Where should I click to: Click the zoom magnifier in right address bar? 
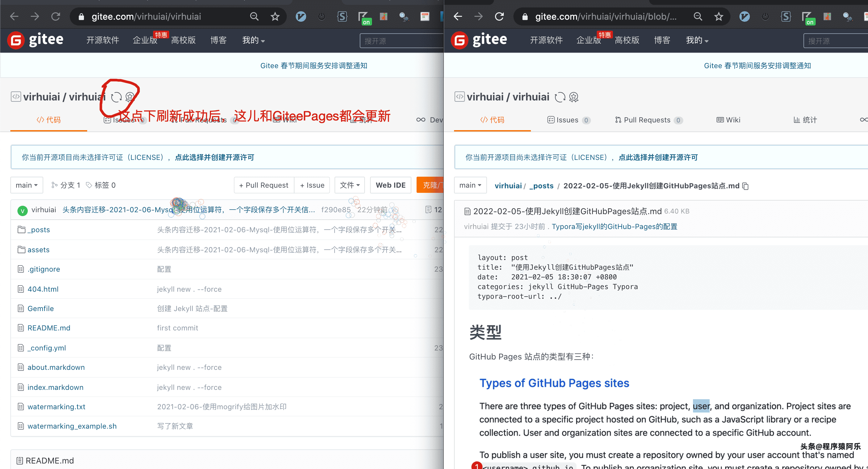point(698,16)
